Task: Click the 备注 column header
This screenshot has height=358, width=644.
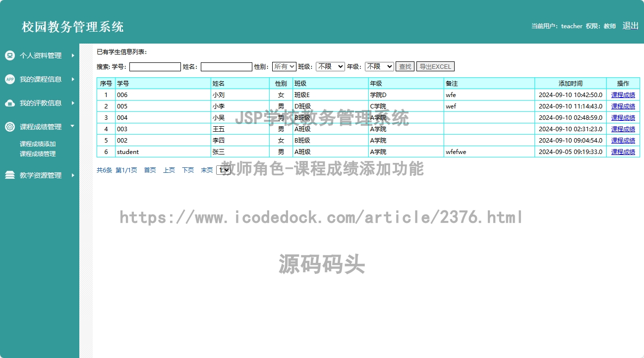Action: (x=489, y=84)
